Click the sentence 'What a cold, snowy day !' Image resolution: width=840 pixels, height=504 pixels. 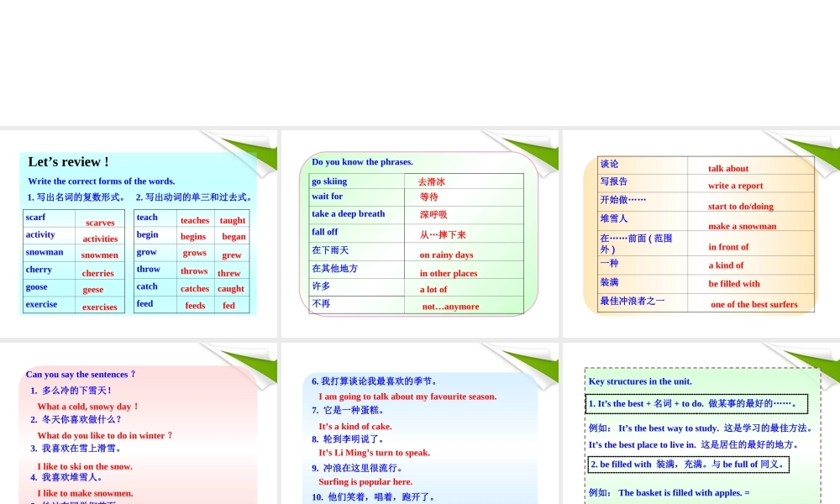(88, 407)
